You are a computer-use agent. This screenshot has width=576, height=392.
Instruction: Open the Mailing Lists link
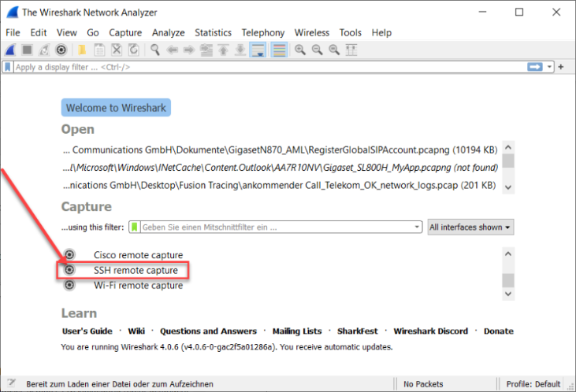click(x=297, y=331)
